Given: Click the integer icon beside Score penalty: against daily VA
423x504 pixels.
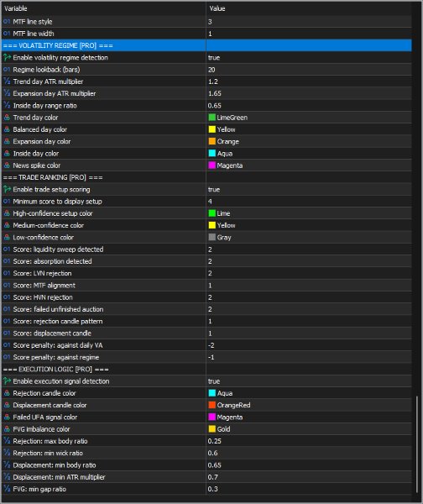Looking at the screenshot, I should [7, 345].
